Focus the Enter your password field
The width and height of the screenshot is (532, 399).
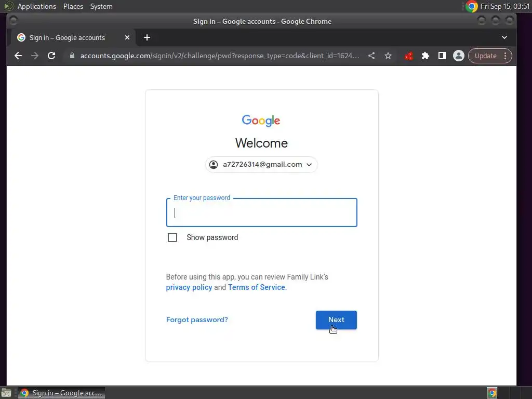tap(262, 212)
